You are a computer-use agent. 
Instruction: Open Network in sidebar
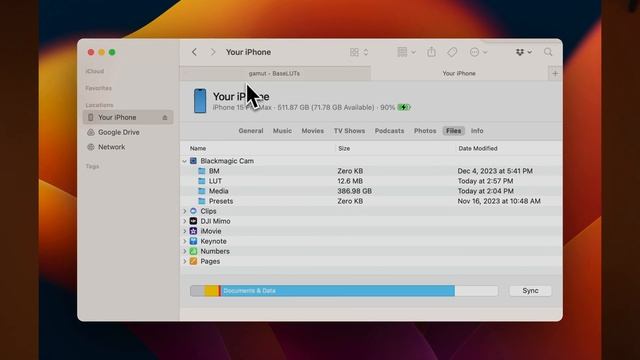(111, 147)
